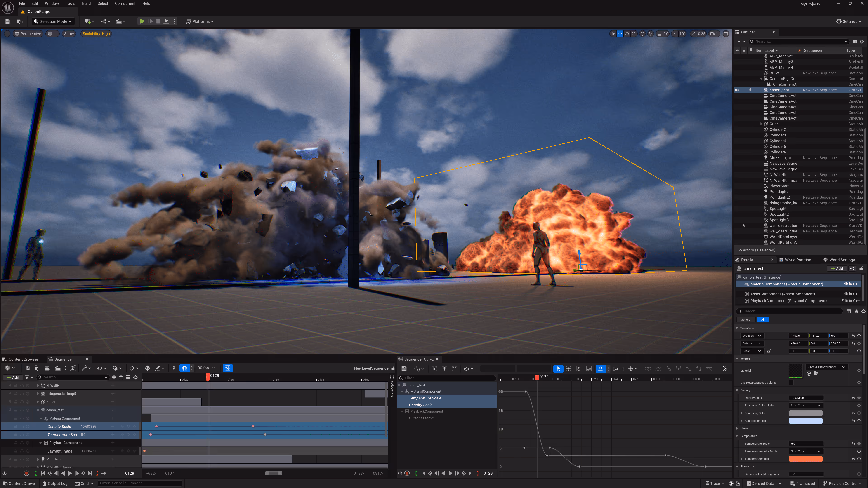The height and width of the screenshot is (488, 868).
Task: Toggle viewport grid snapping icon
Action: [659, 34]
